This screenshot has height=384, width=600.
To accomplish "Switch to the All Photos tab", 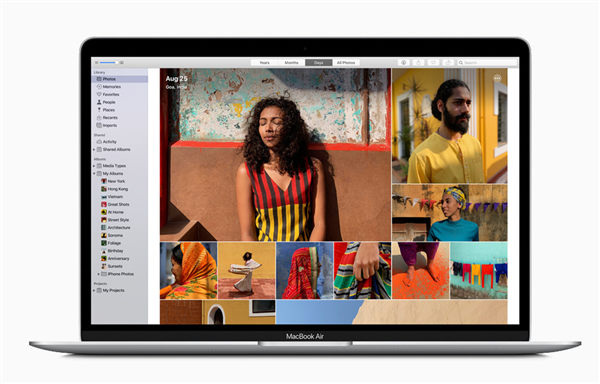I will [346, 63].
